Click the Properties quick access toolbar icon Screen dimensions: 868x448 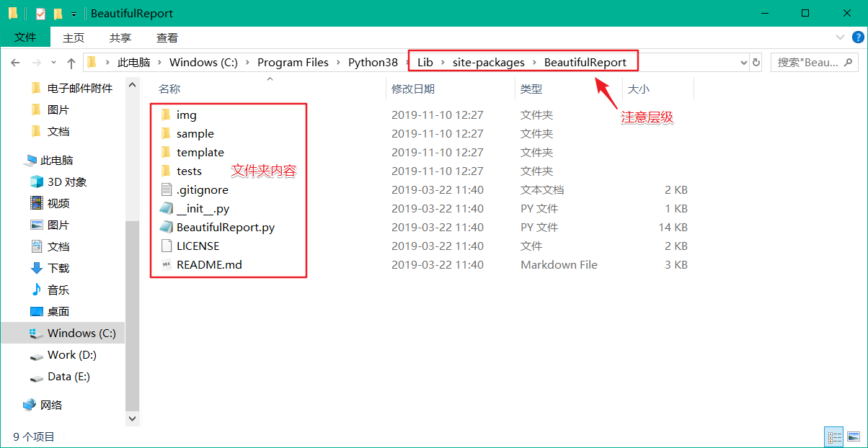tap(40, 13)
